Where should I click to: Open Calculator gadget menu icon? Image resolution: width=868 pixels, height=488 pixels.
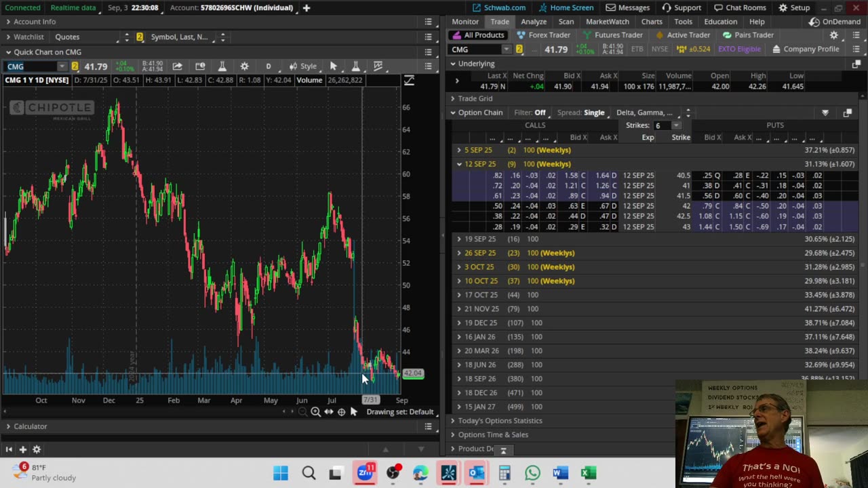428,426
